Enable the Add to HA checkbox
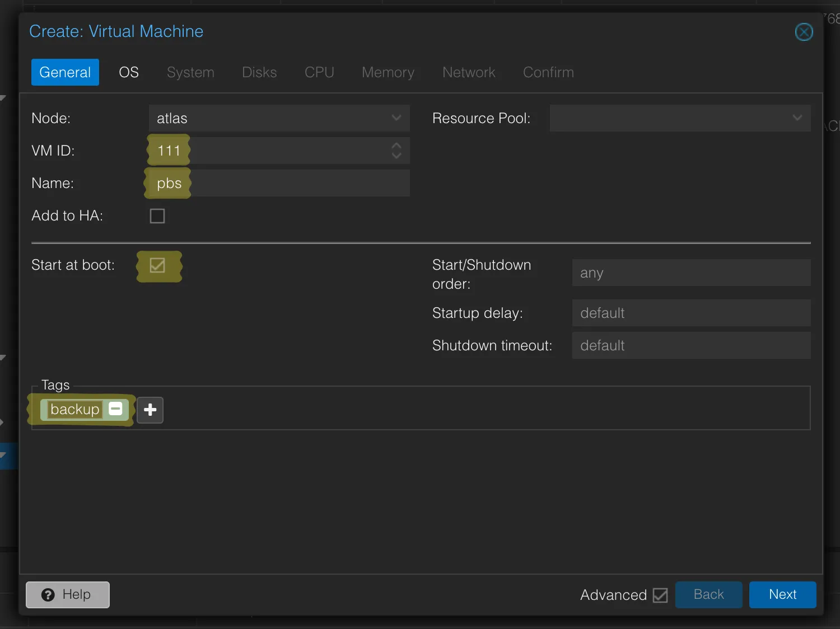This screenshot has height=629, width=840. [157, 216]
